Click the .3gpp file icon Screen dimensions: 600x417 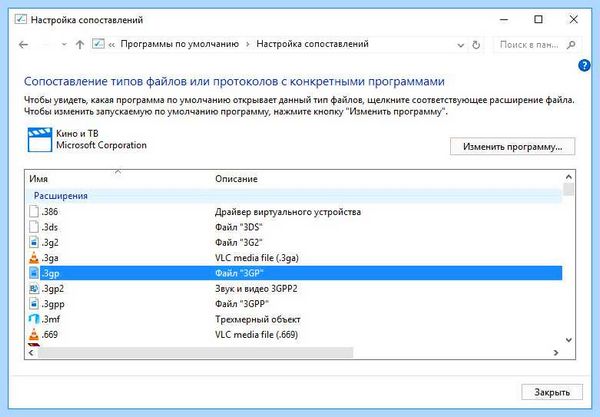click(x=34, y=304)
